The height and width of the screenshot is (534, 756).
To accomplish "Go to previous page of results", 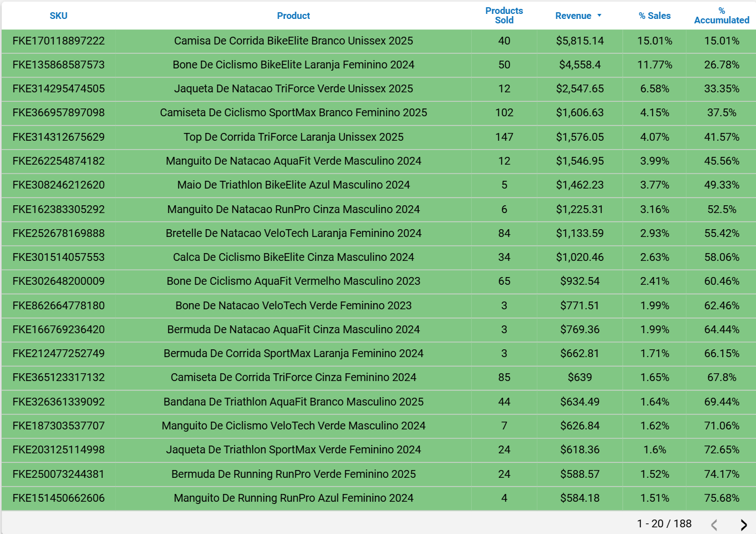I will [714, 525].
